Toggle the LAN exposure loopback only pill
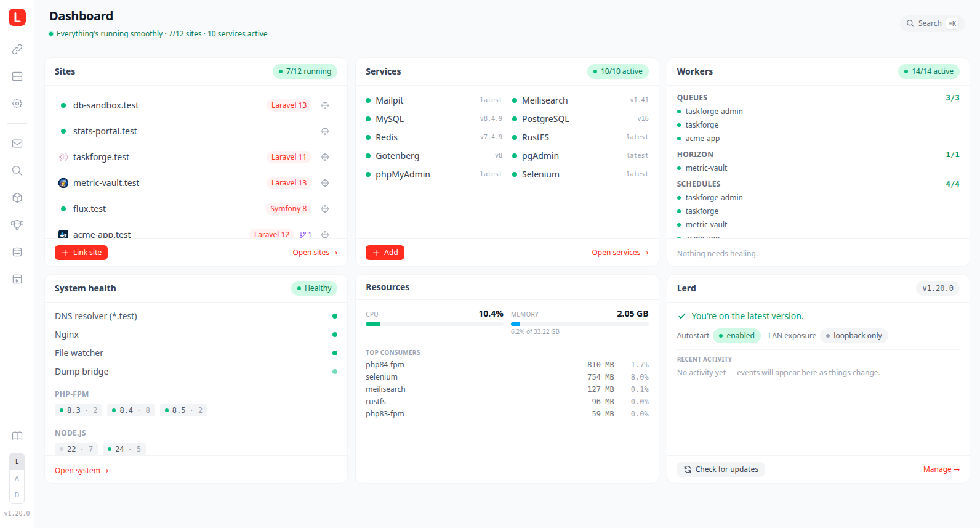 (x=854, y=336)
